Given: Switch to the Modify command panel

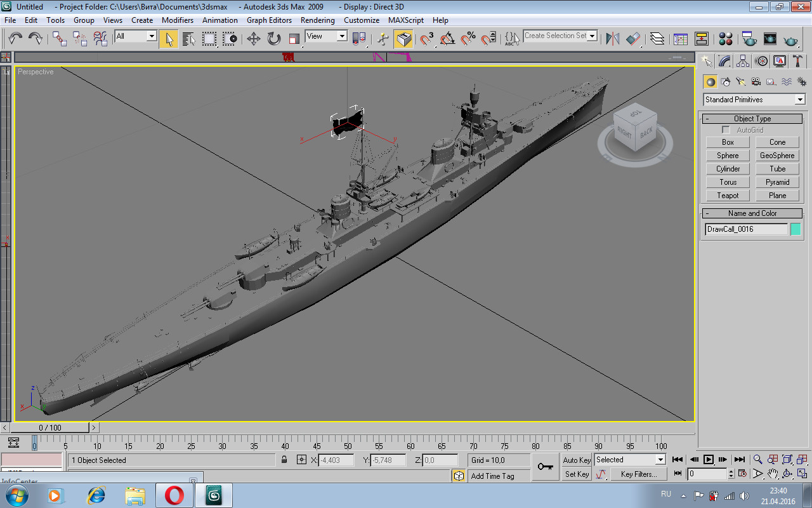Looking at the screenshot, I should pyautogui.click(x=724, y=62).
